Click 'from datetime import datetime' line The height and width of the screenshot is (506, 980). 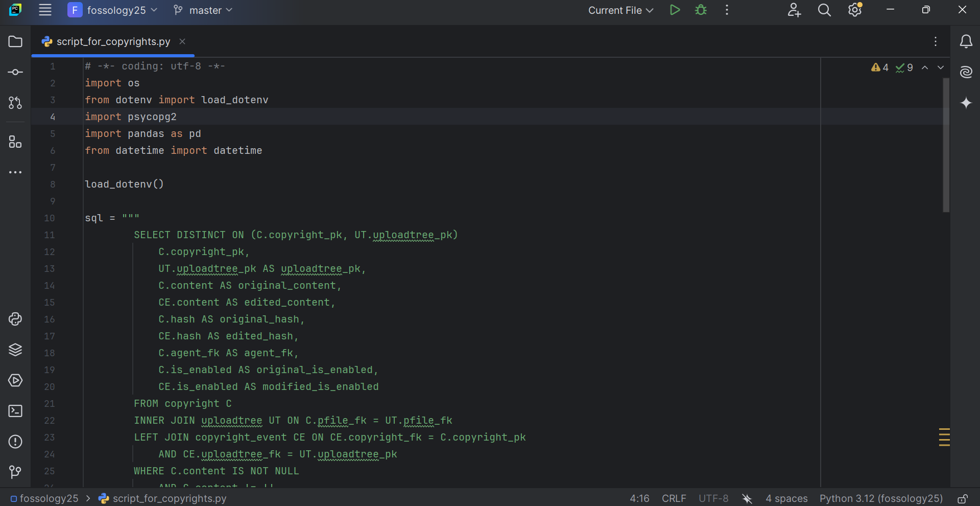(174, 150)
